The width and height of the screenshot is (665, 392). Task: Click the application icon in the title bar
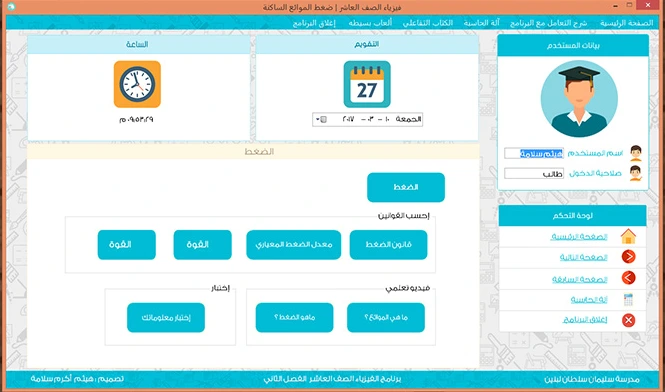point(11,6)
